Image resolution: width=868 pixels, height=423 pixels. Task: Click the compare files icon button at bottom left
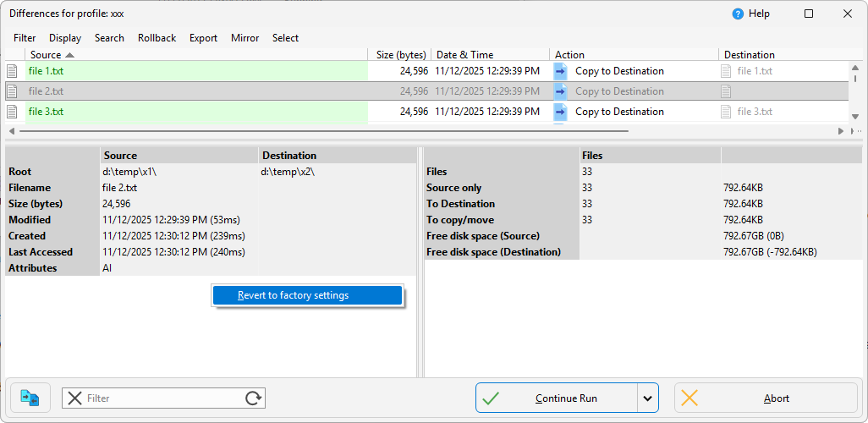coord(30,398)
